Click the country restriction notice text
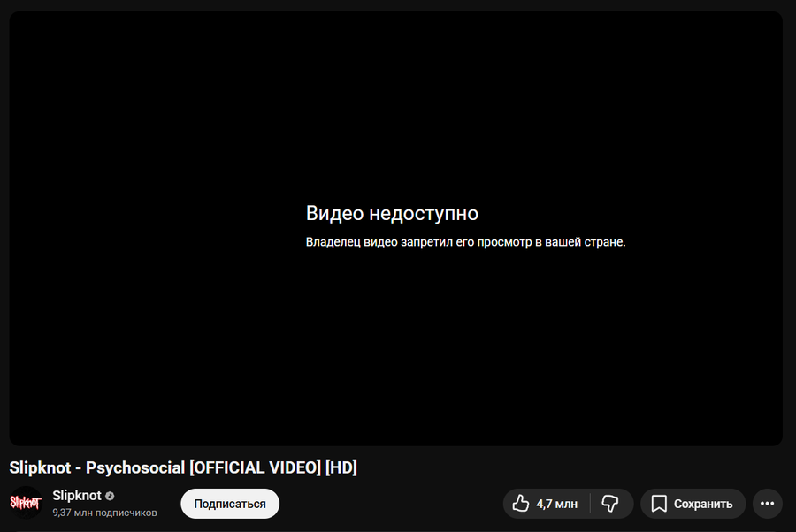 [465, 242]
